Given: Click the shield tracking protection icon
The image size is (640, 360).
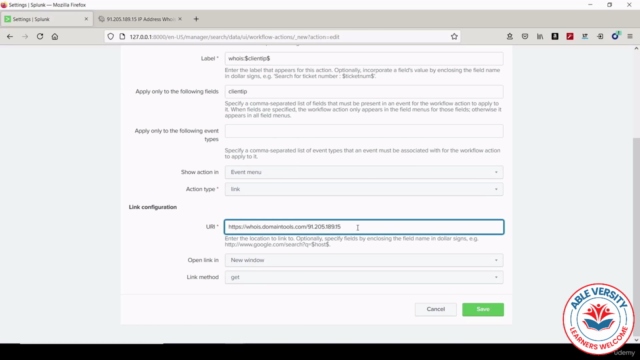Looking at the screenshot, I should [x=111, y=37].
